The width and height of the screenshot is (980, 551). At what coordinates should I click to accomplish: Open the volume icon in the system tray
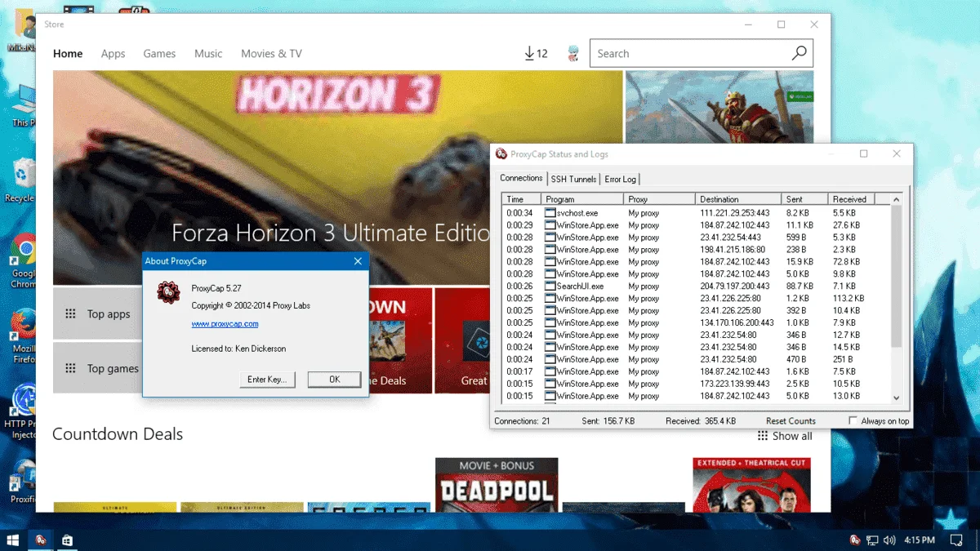(x=889, y=540)
